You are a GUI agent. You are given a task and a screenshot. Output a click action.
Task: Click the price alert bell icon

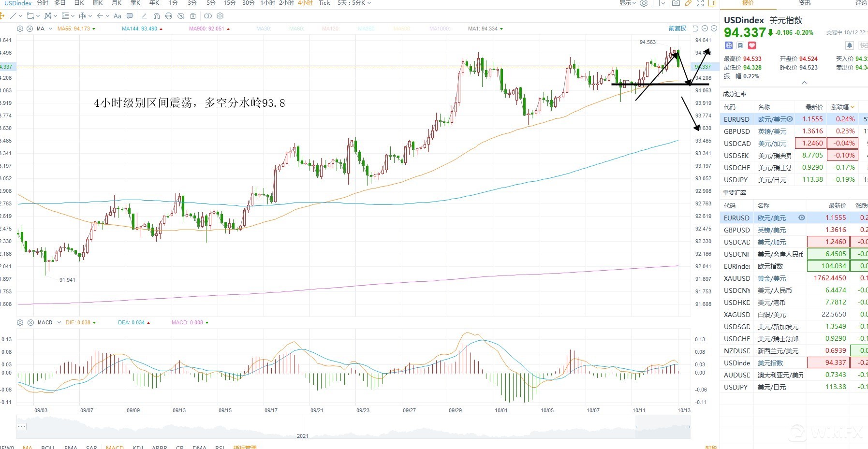pos(850,45)
